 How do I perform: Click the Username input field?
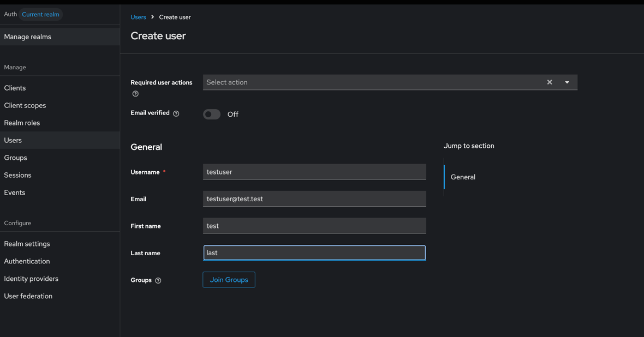pyautogui.click(x=314, y=172)
